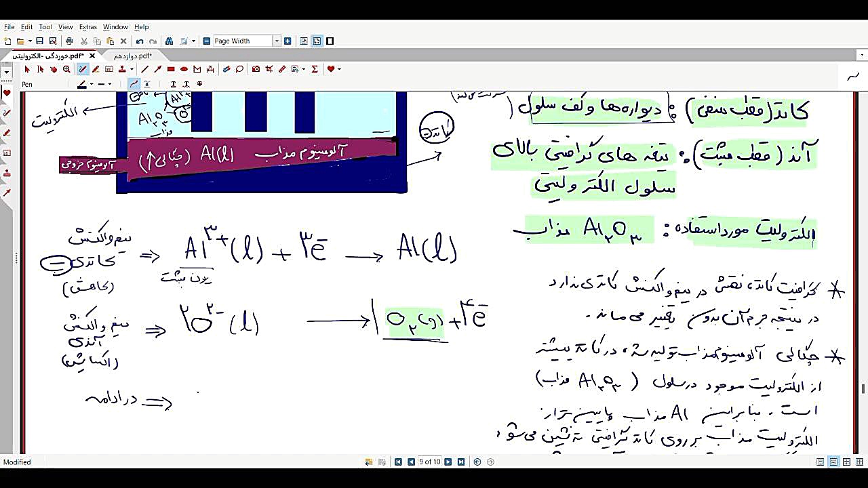868x488 pixels.
Task: Select the Pen tool in toolbar
Action: point(83,69)
